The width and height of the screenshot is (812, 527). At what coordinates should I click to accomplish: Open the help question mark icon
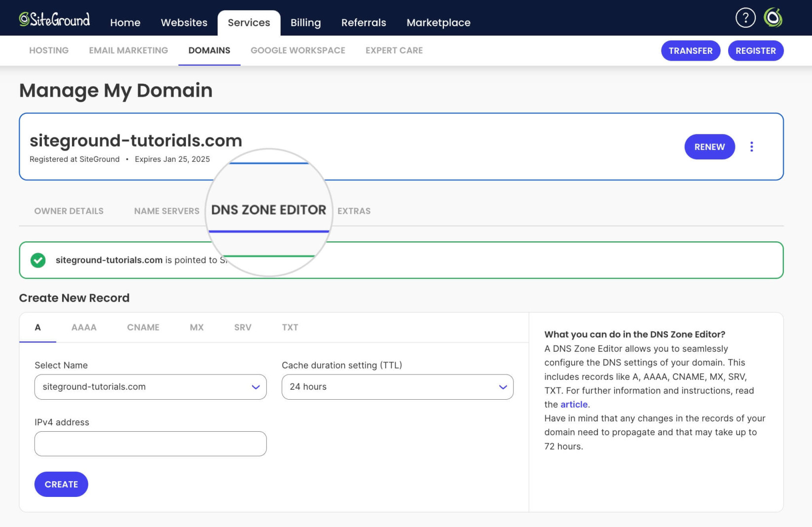(x=745, y=18)
